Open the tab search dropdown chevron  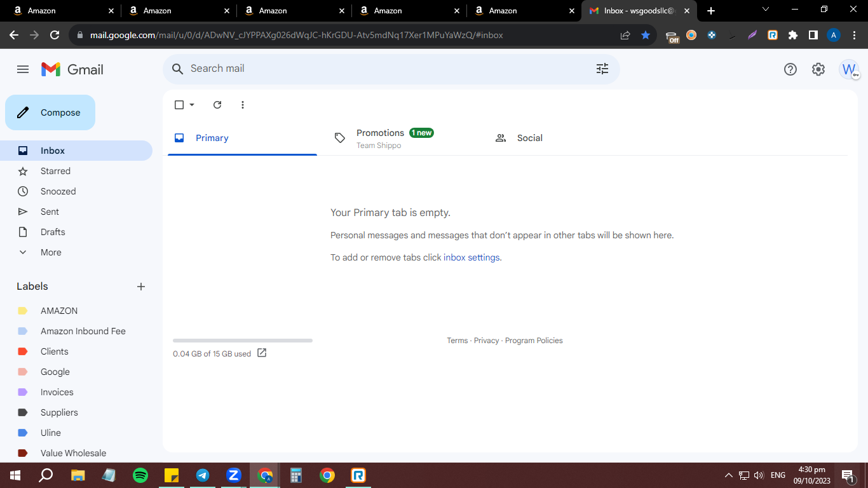tap(765, 9)
